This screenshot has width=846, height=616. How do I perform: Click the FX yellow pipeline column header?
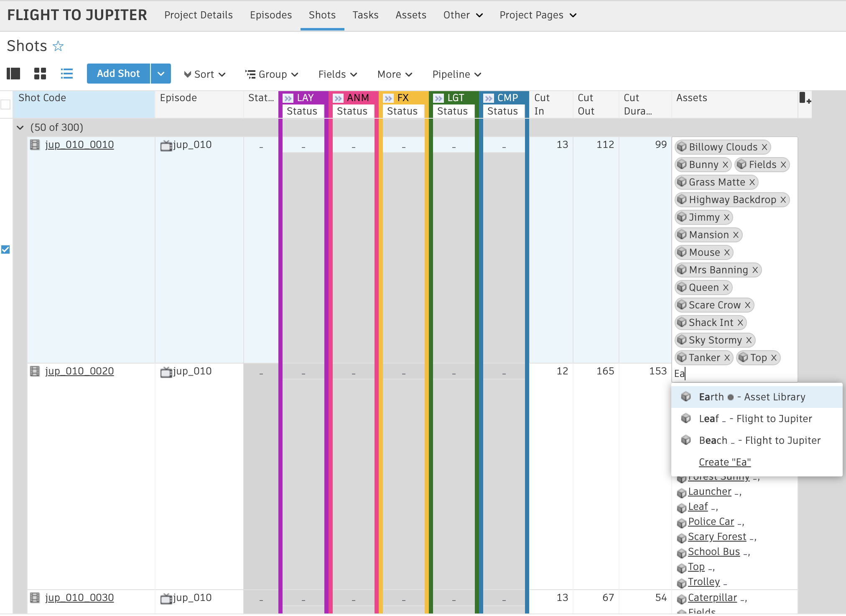[x=403, y=98]
